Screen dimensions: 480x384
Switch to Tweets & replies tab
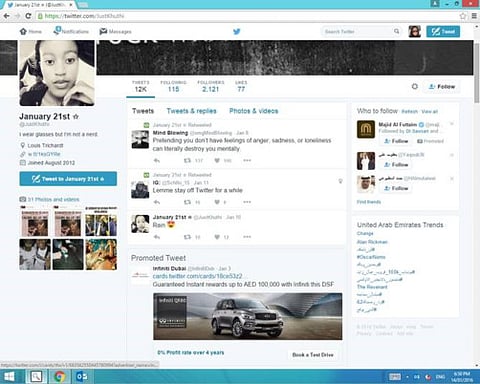pos(191,111)
